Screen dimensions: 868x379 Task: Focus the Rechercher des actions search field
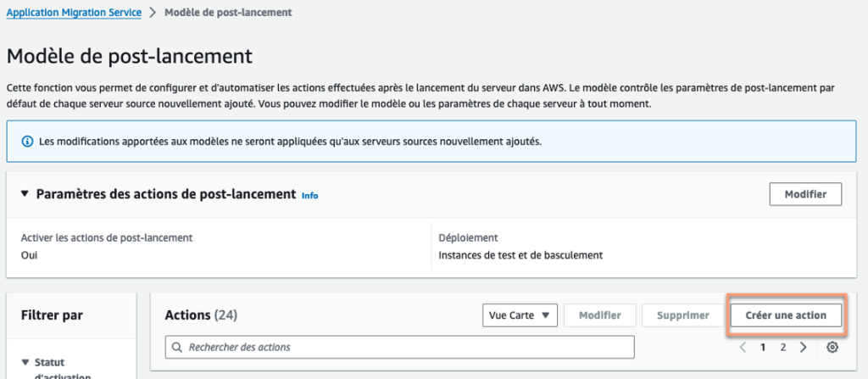tap(407, 348)
